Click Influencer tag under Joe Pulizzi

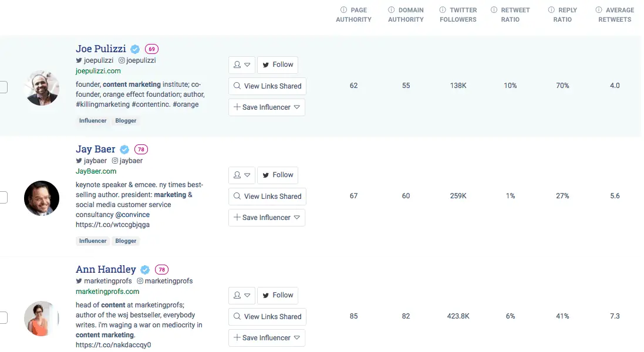tap(93, 121)
